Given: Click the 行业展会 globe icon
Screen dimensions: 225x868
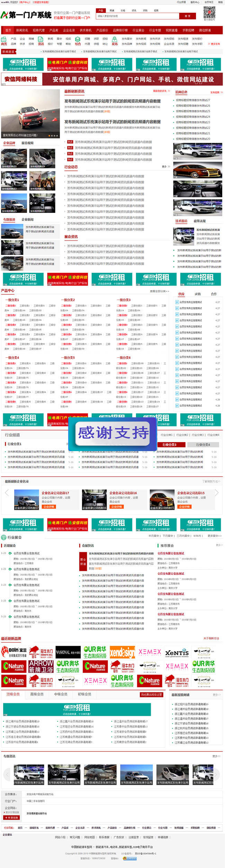Looking at the screenshot, I should 3,538.
